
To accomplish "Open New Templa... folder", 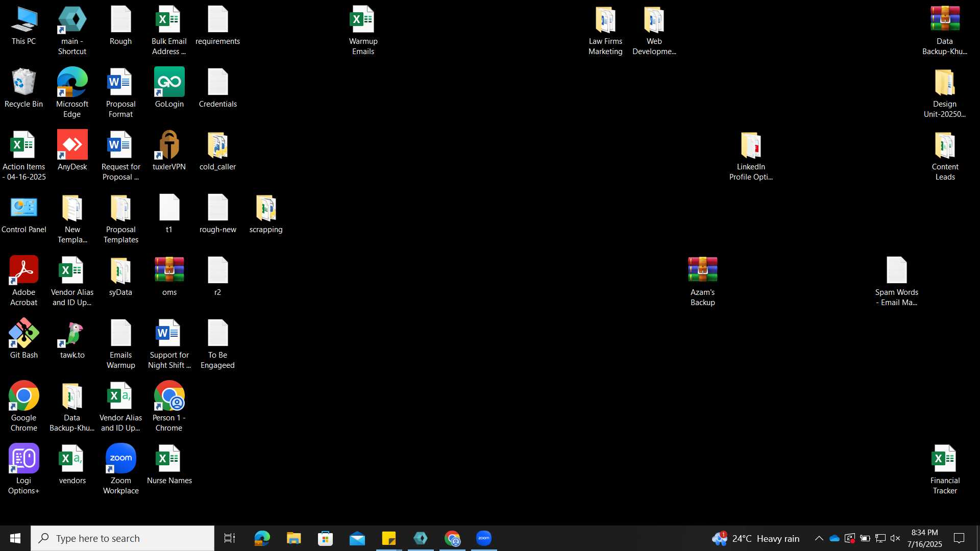I will tap(72, 219).
